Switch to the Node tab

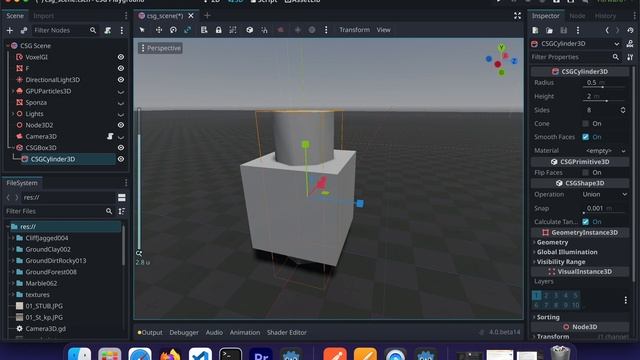[577, 16]
